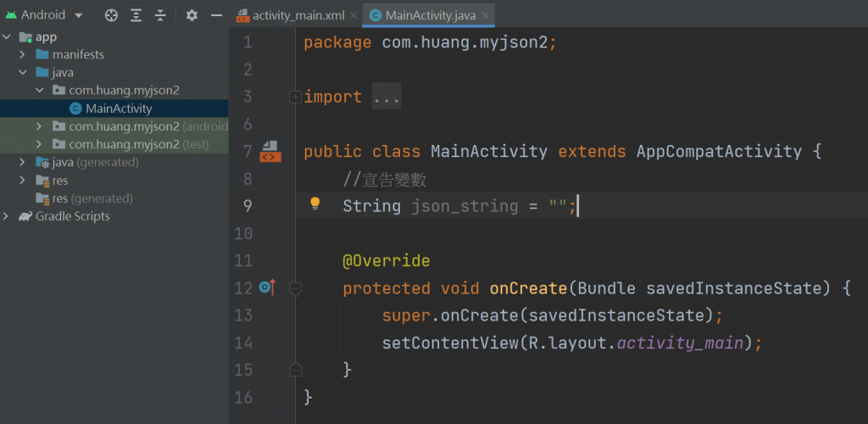Click the Gradle Scripts elephant icon

25,216
